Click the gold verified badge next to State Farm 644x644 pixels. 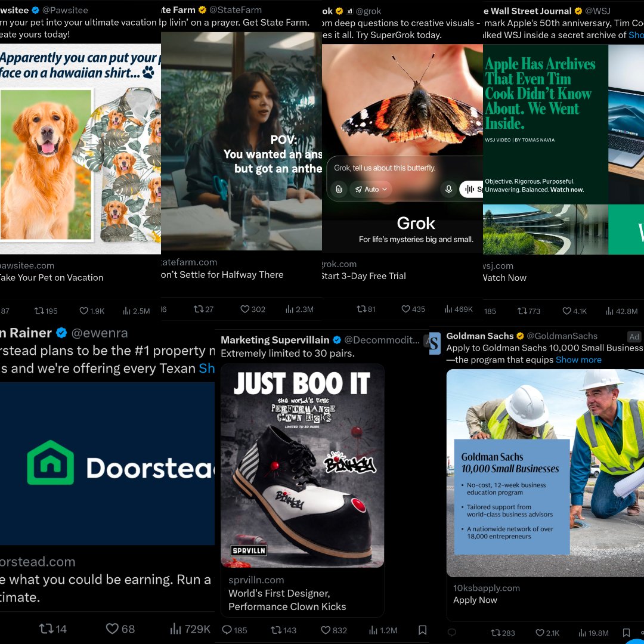click(x=202, y=10)
